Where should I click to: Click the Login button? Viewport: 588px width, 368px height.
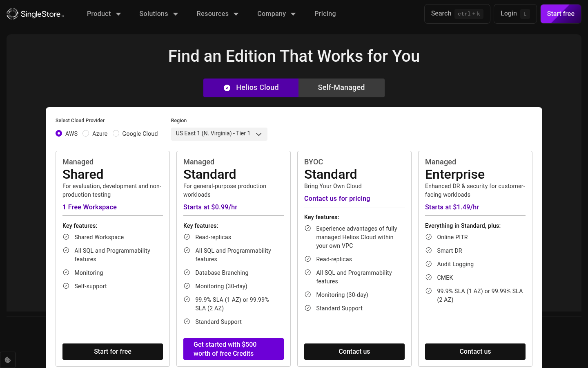(515, 14)
